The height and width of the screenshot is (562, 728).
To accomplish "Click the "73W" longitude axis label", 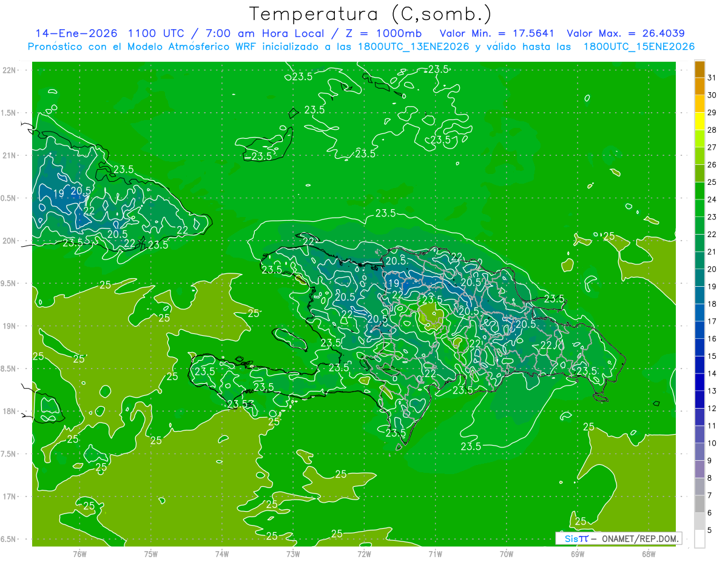I will 293,554.
